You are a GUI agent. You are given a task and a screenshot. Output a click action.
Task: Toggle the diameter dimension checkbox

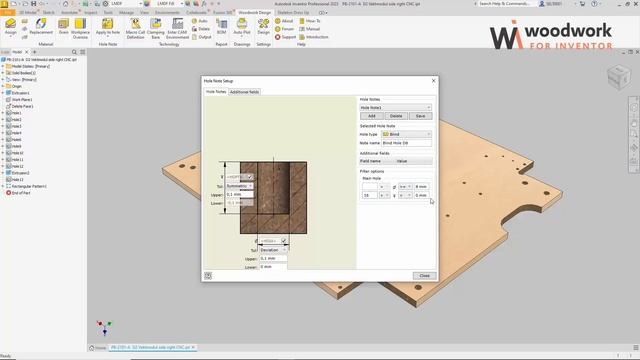[x=284, y=241]
